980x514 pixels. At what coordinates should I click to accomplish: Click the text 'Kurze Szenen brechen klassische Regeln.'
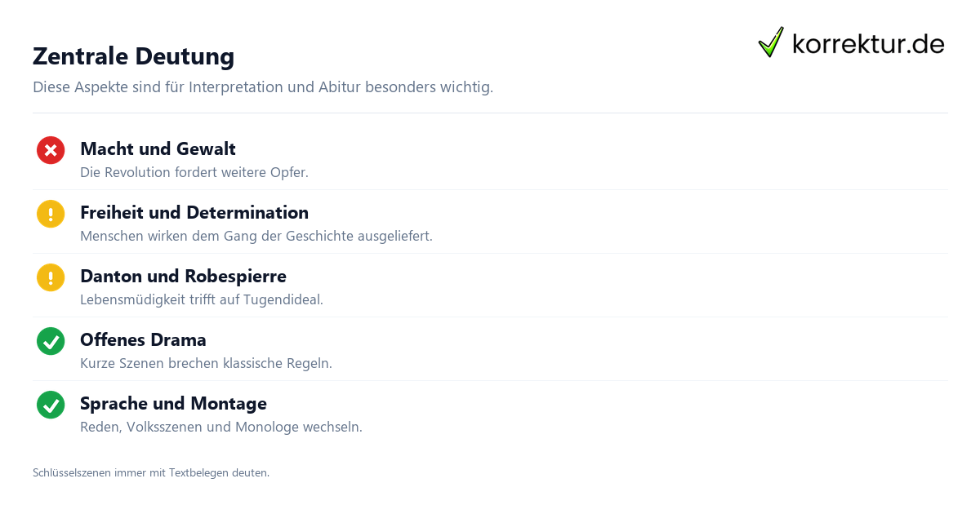click(x=206, y=363)
